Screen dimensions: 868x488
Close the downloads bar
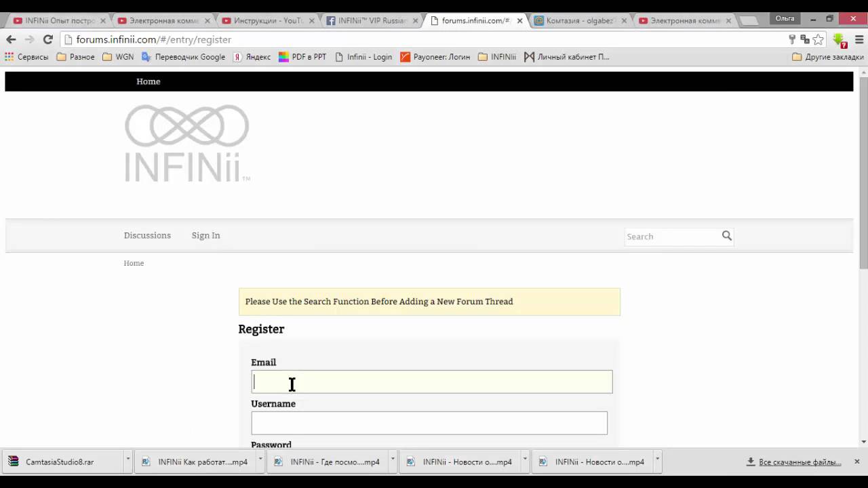[857, 462]
